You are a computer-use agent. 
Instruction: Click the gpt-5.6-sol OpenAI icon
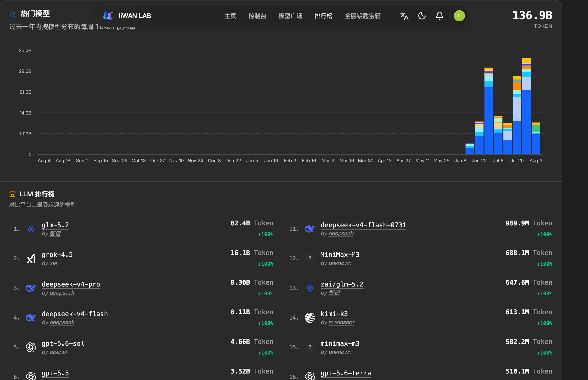pos(31,347)
